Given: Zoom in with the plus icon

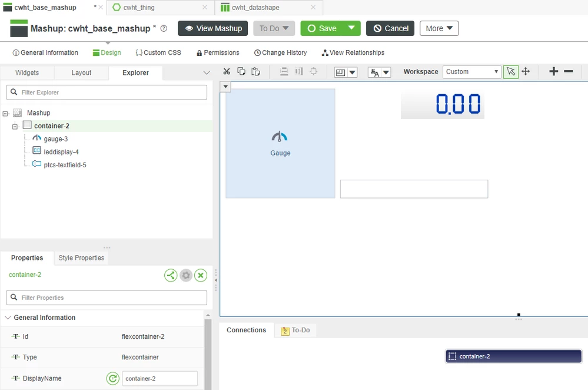Looking at the screenshot, I should (553, 71).
